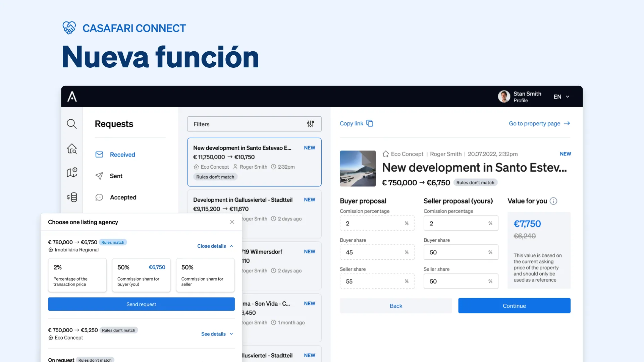Click the Received envelope icon
Viewport: 644px width, 362px height.
[99, 155]
